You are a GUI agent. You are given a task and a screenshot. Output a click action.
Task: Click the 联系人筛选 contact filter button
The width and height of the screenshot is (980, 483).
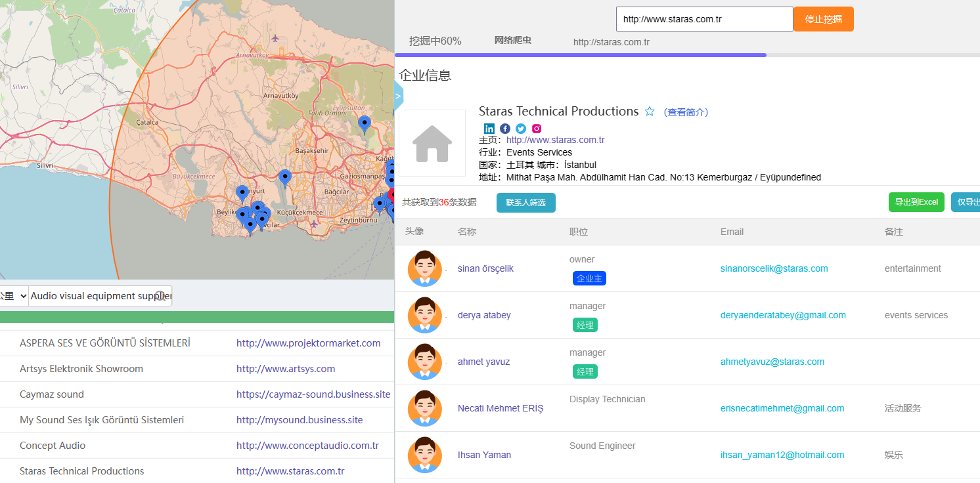(x=526, y=202)
